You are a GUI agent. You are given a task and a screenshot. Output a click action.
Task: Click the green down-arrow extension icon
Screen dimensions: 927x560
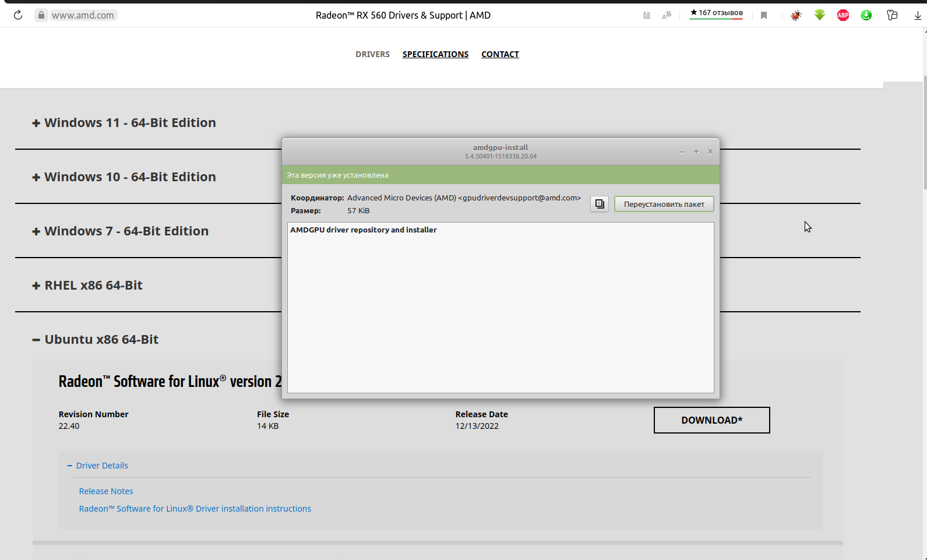(820, 15)
